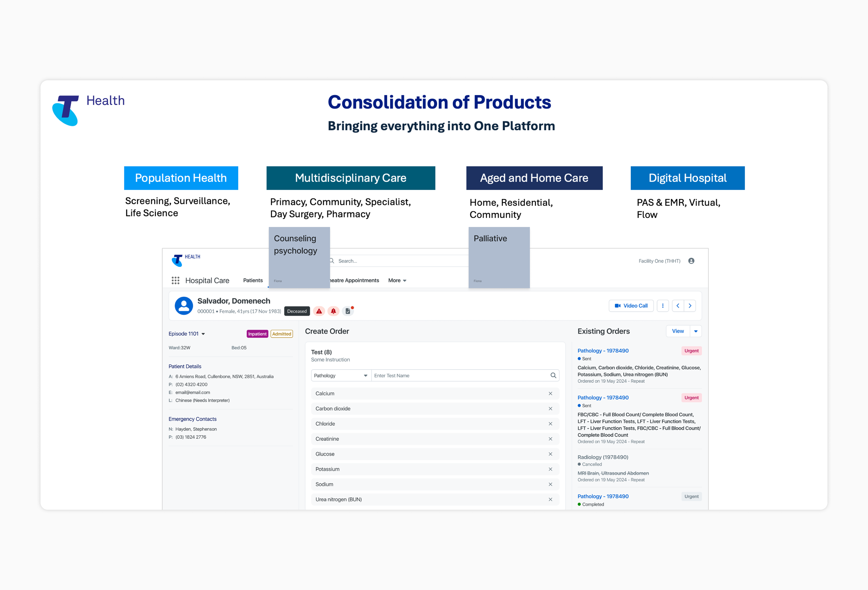Select the Digital Hospital product box
The width and height of the screenshot is (868, 590).
tap(687, 178)
